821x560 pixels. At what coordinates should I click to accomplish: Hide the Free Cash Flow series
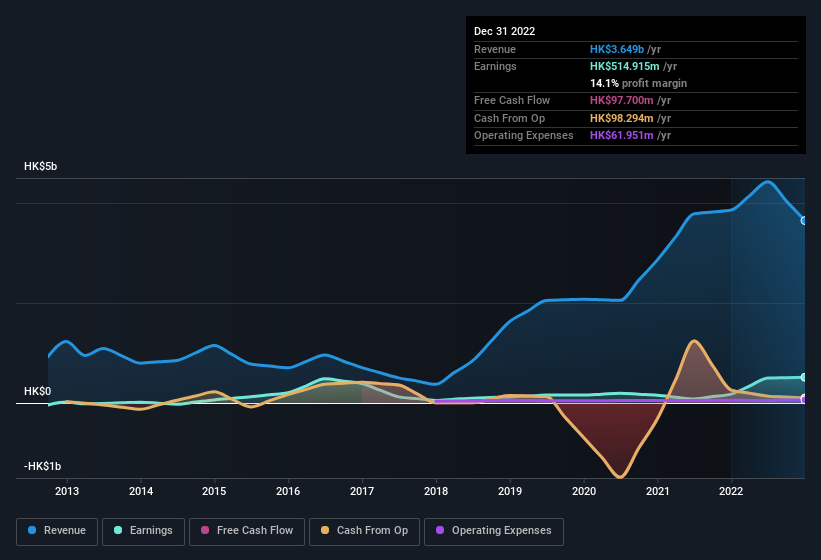point(247,530)
